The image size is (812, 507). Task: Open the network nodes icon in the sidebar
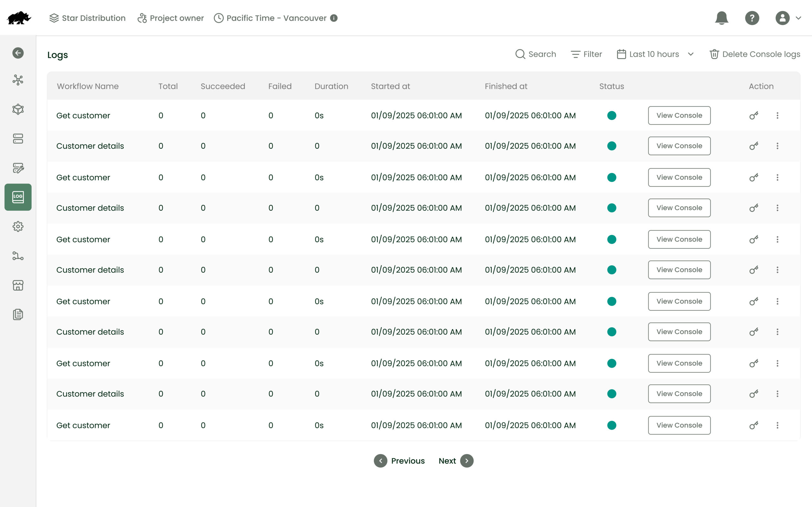(18, 80)
